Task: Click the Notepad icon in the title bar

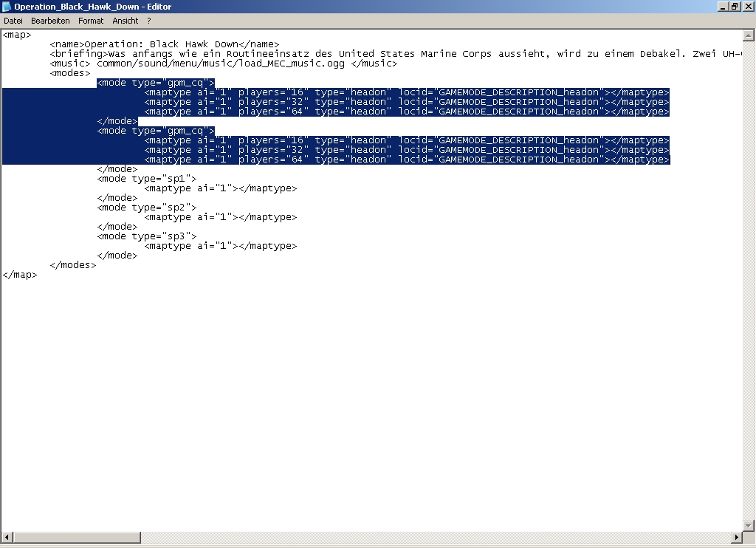Action: (7, 7)
